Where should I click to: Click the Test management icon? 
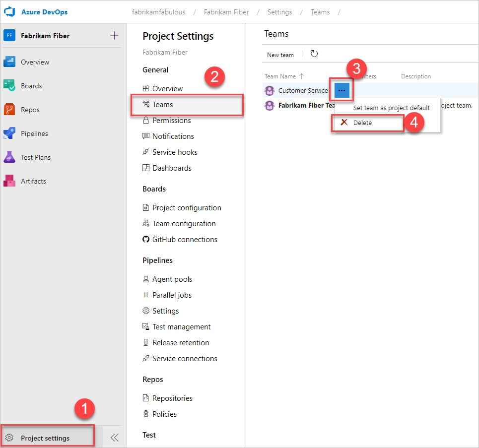tap(146, 326)
